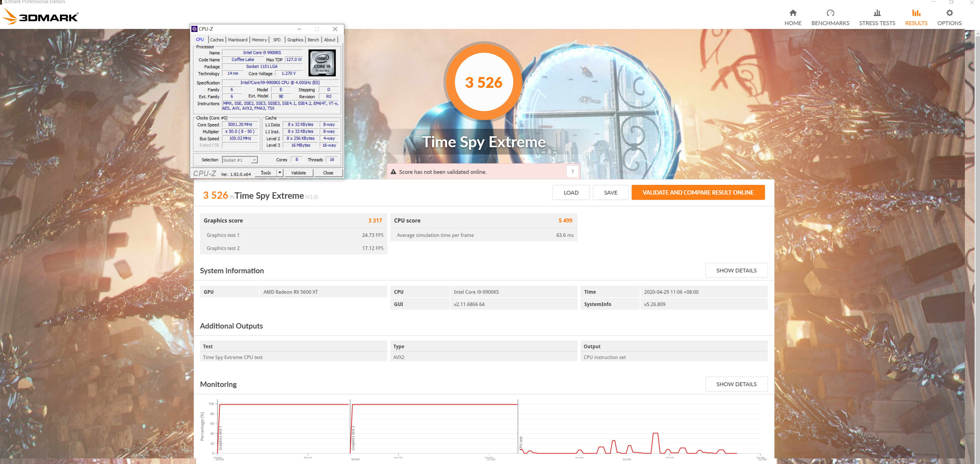Switch to the SPD tab in CPU-Z
The height and width of the screenshot is (464, 980).
[x=277, y=40]
